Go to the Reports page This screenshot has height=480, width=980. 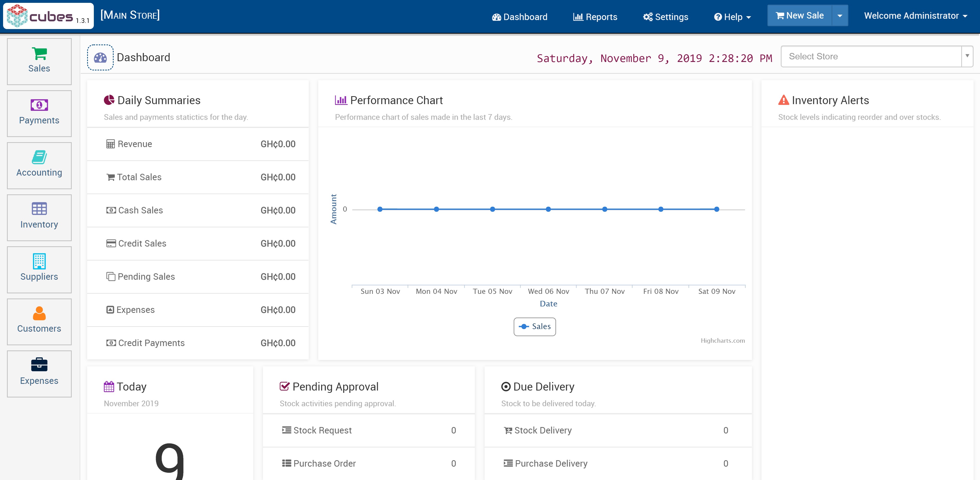[595, 17]
